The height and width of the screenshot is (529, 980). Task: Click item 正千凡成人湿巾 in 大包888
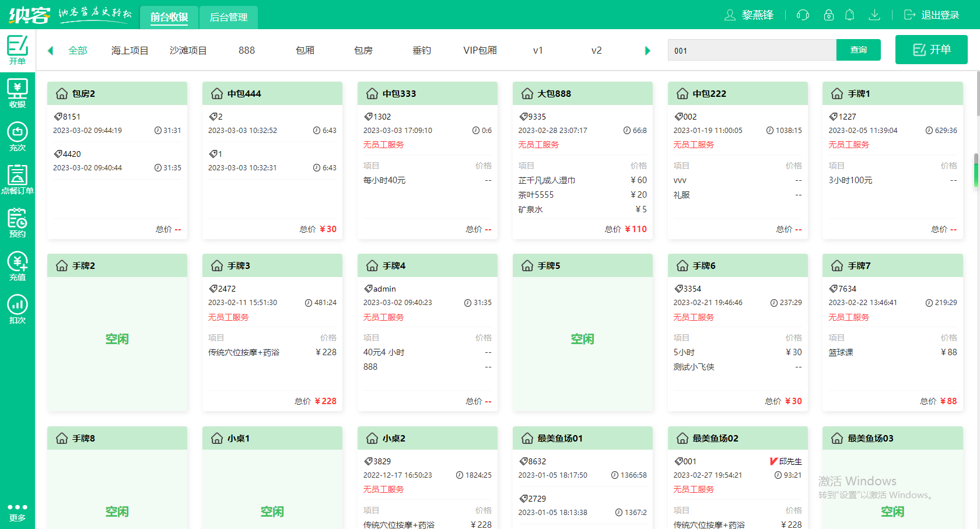[x=547, y=180]
